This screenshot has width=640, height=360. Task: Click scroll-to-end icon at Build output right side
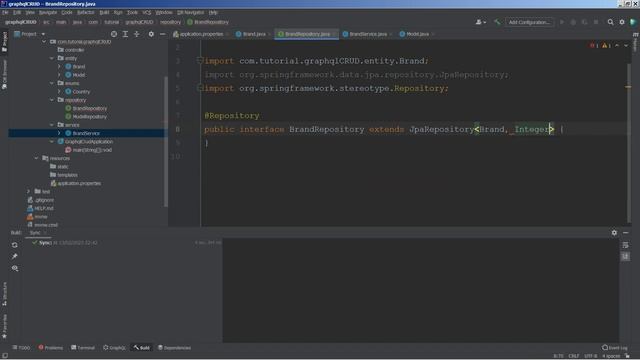click(x=625, y=256)
